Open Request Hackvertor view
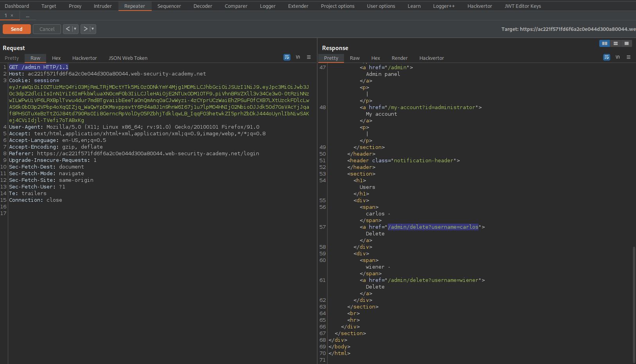 click(x=84, y=58)
